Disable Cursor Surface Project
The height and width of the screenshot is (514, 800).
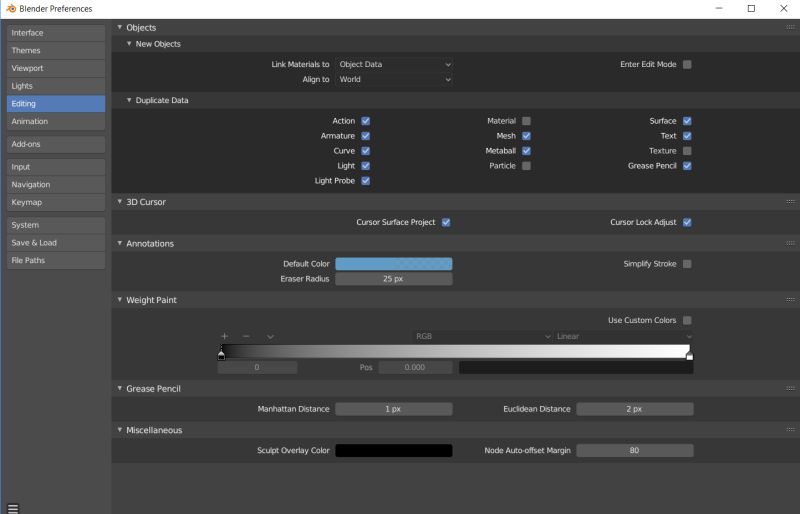(446, 223)
